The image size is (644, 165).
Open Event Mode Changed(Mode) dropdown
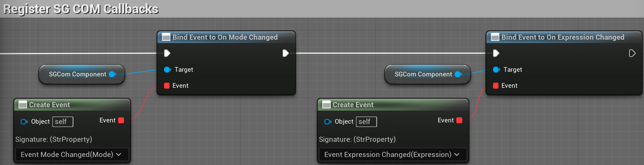[x=72, y=154]
